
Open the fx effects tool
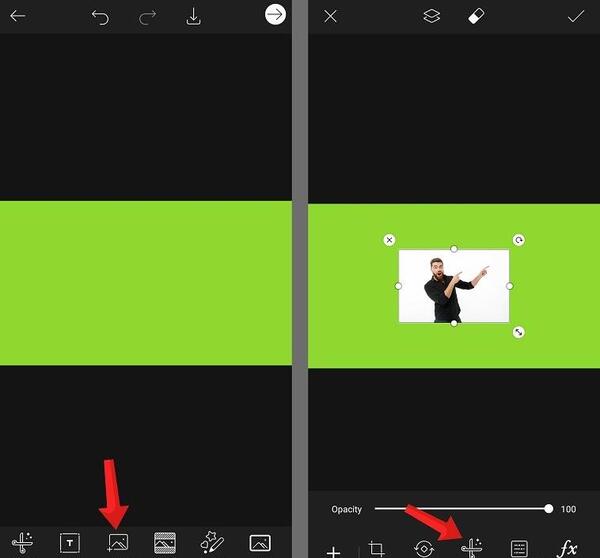[567, 548]
